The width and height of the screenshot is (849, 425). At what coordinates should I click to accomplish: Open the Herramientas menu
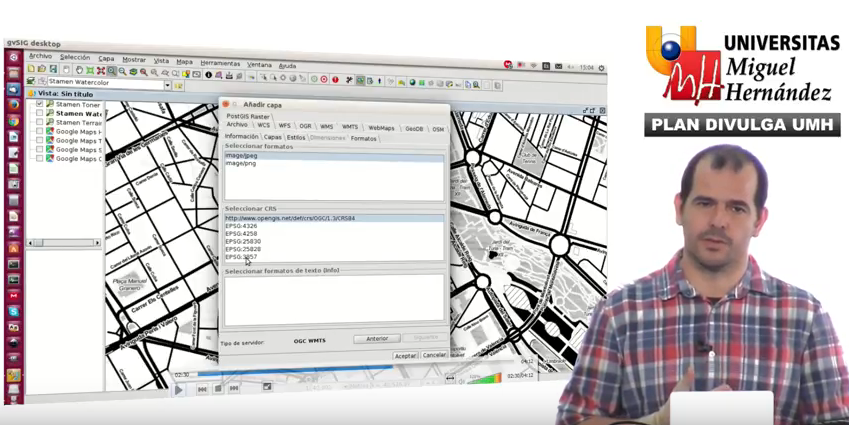tap(220, 63)
